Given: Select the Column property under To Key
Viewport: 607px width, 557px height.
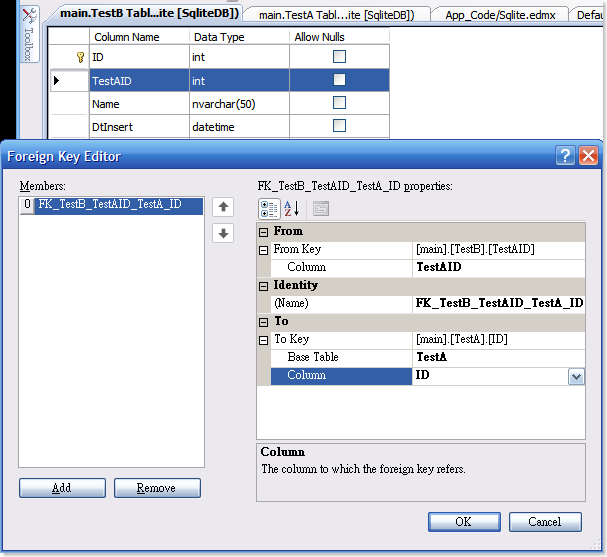Looking at the screenshot, I should point(341,375).
